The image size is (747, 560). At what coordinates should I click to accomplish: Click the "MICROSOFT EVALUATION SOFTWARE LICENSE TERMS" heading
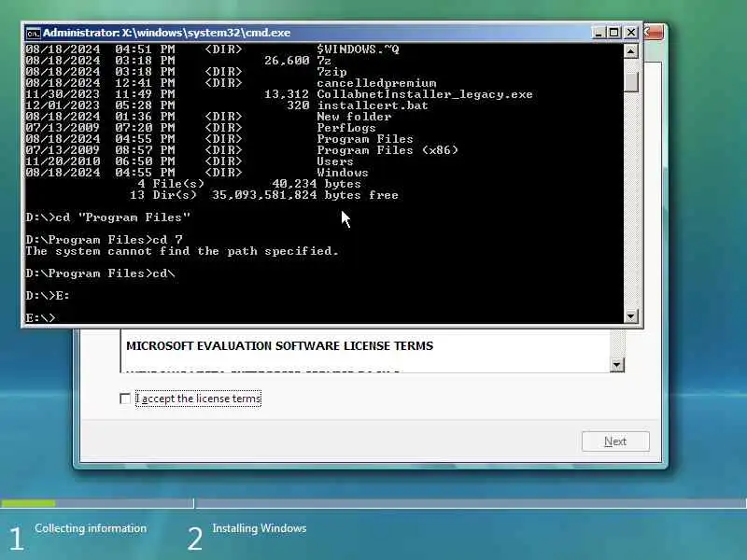tap(279, 345)
